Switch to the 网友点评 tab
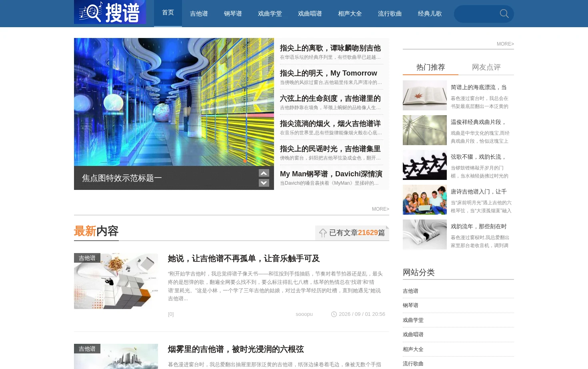The image size is (588, 369). click(x=486, y=67)
